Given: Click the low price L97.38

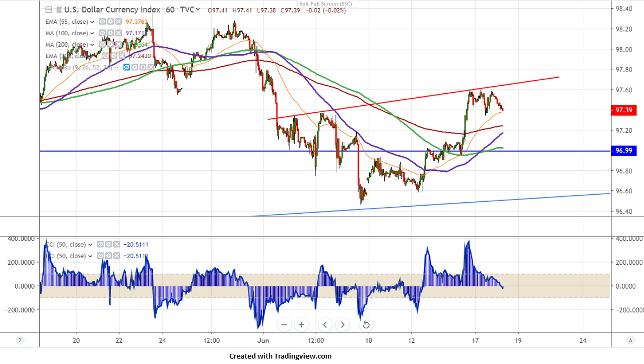Looking at the screenshot, I should pyautogui.click(x=267, y=10).
